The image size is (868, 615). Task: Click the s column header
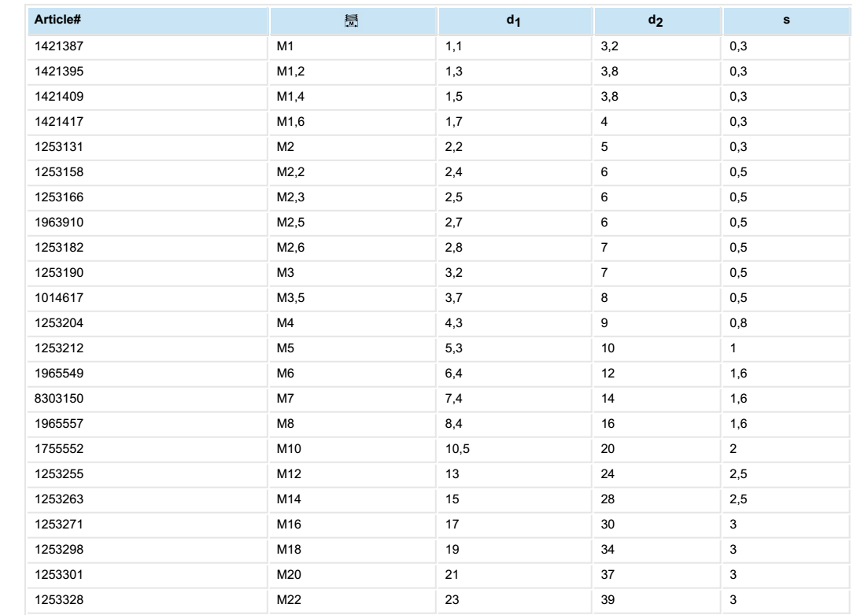787,20
